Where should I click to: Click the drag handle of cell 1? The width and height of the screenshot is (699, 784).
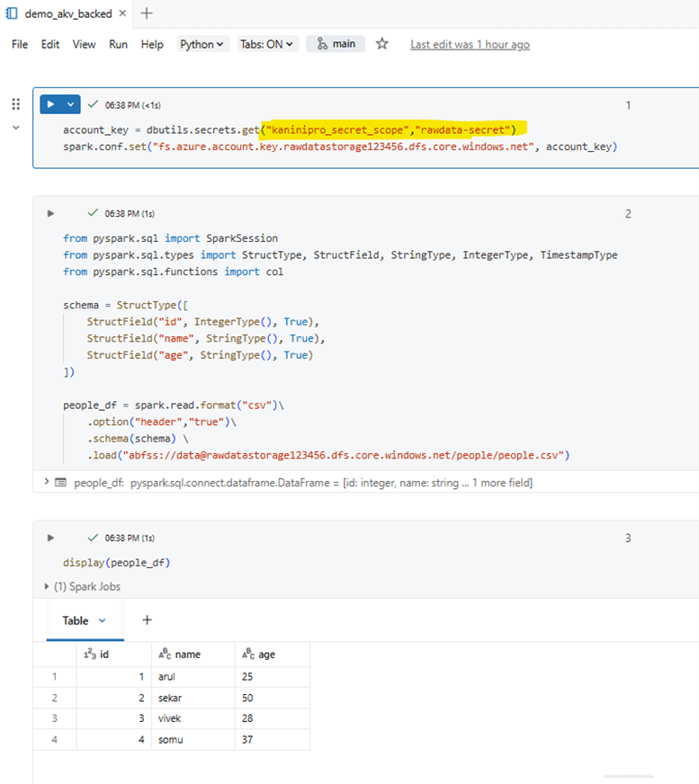pyautogui.click(x=15, y=104)
